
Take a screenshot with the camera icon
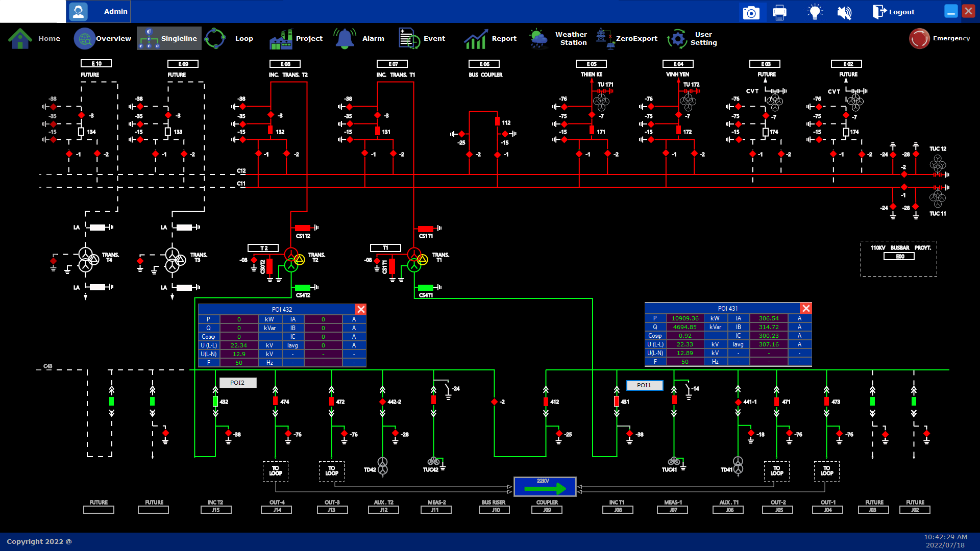pos(751,12)
